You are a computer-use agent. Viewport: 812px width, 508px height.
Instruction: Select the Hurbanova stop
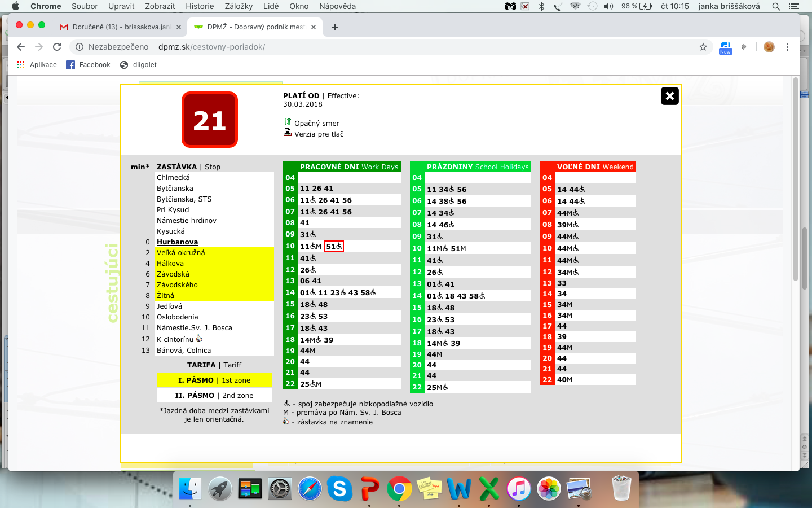(177, 242)
